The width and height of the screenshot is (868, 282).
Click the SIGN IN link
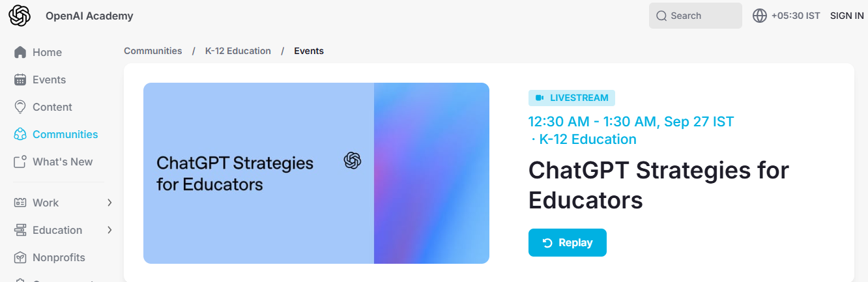pyautogui.click(x=846, y=16)
